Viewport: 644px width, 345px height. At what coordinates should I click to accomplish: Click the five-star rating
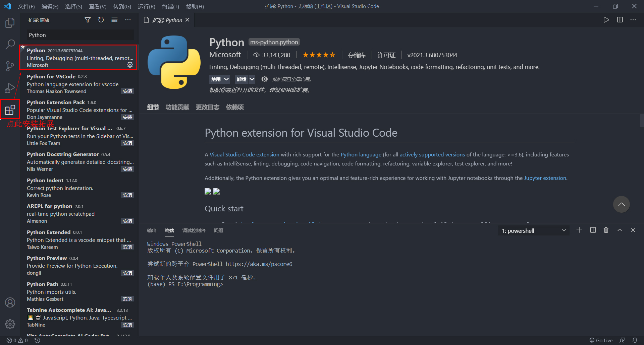pyautogui.click(x=319, y=55)
